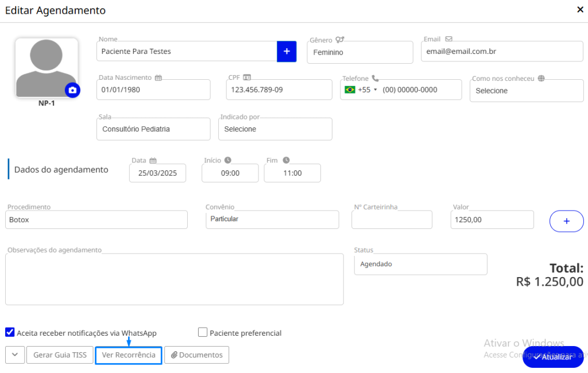Click the Nome field with Paciente Para Testes

[x=187, y=51]
